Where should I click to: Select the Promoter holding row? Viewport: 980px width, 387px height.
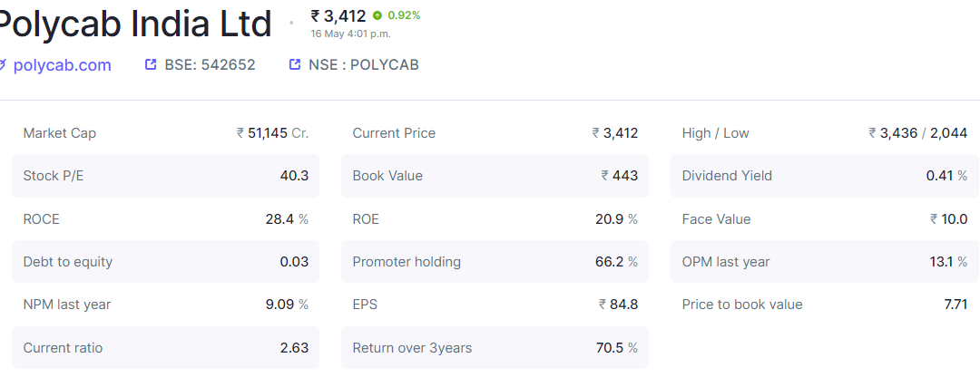click(495, 262)
